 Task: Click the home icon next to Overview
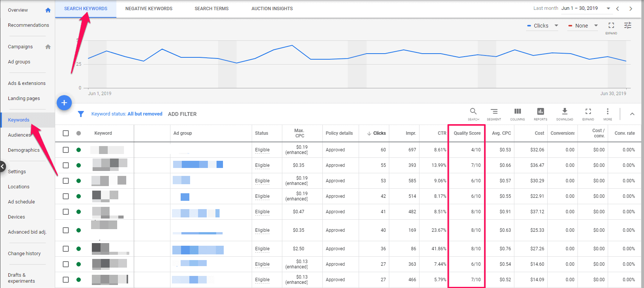tap(48, 10)
